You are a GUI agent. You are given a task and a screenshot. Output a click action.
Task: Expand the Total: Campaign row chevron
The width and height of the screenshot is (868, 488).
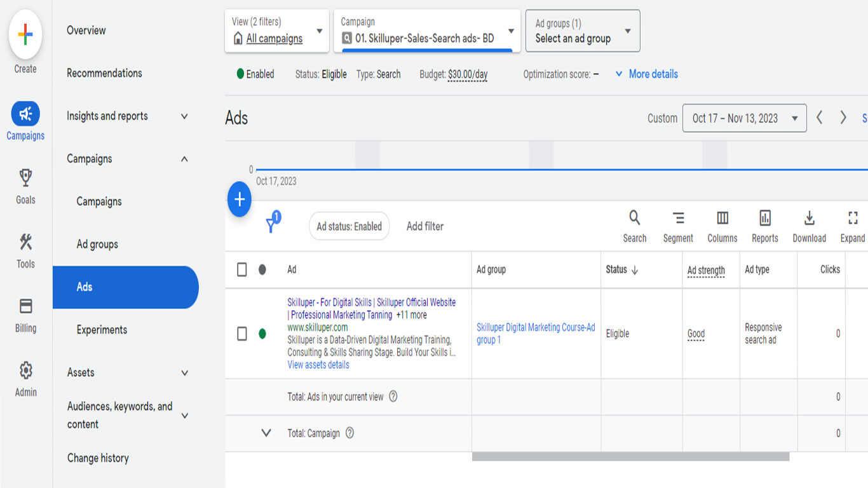[266, 433]
